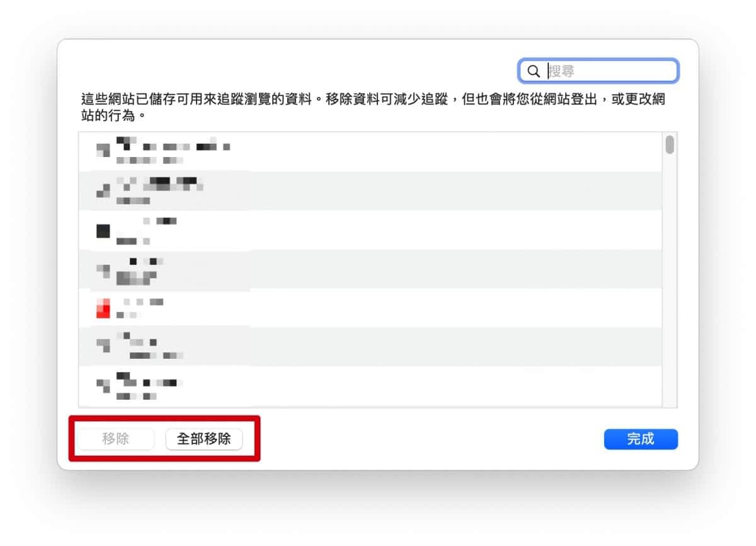Click the favicon of the sixth website

103,345
